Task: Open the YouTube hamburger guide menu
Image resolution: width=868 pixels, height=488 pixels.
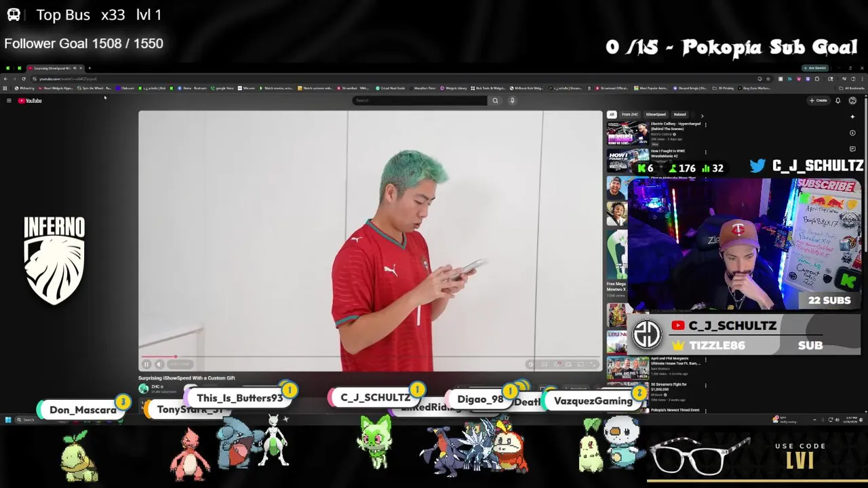Action: point(9,100)
